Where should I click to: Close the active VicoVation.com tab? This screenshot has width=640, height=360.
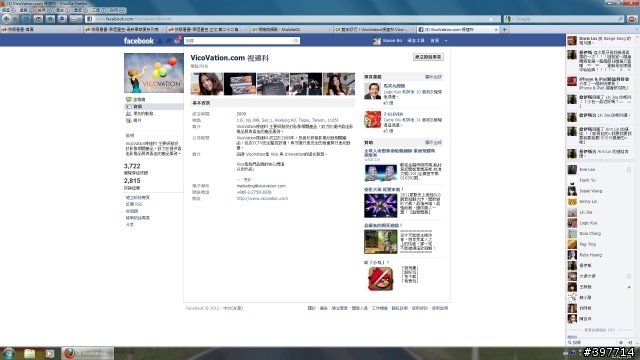click(x=496, y=29)
